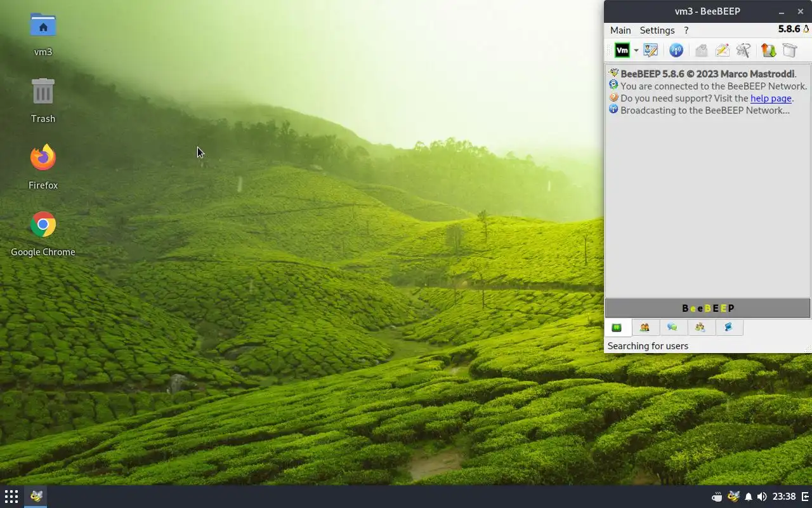Screen dimensions: 812x508
Task: Click the Vm user status avatar icon
Action: click(x=622, y=50)
